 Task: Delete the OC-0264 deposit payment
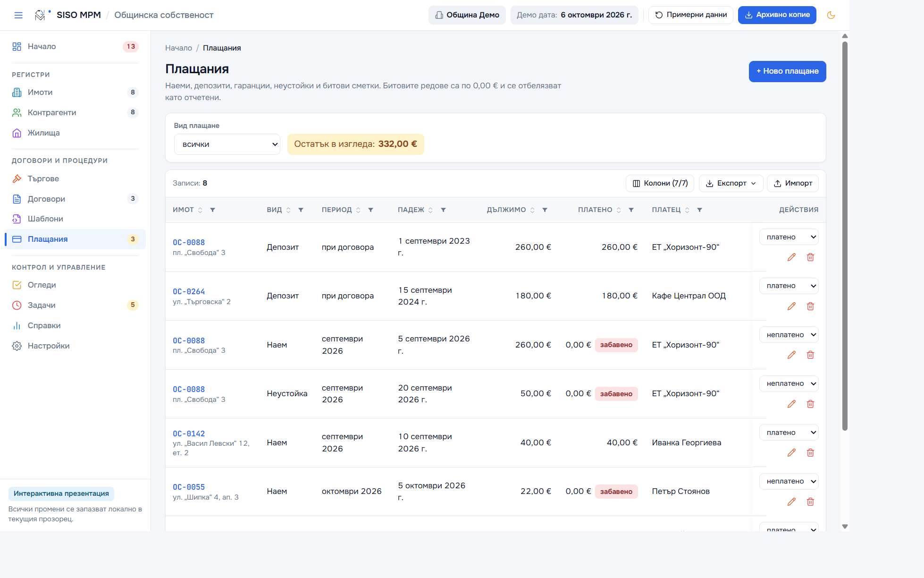(x=810, y=306)
